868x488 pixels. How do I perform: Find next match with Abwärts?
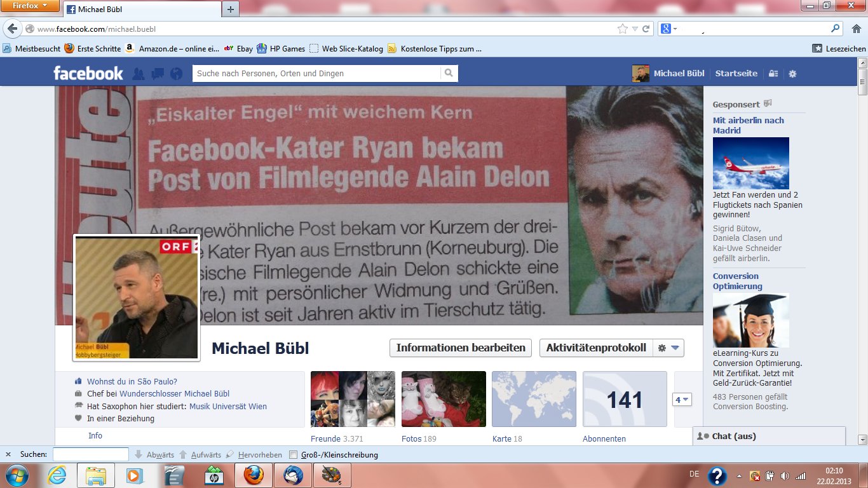(154, 455)
